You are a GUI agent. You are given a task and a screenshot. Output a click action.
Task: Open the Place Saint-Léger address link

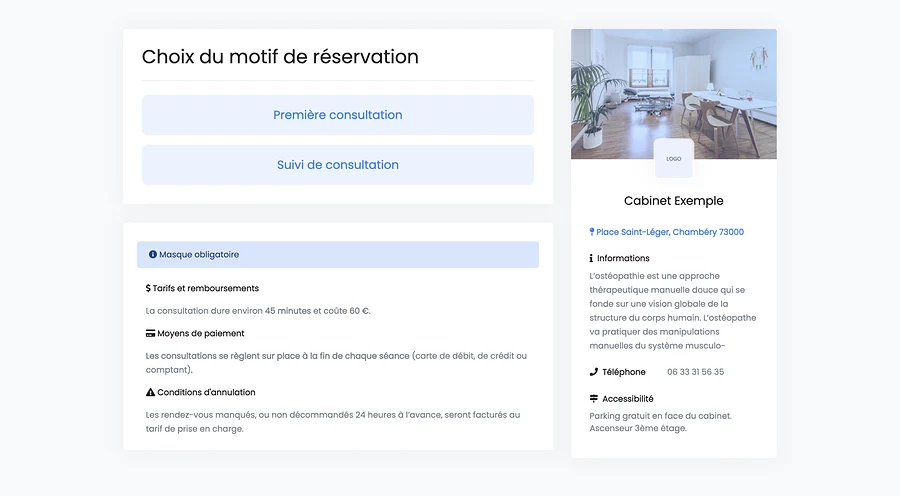coord(670,232)
